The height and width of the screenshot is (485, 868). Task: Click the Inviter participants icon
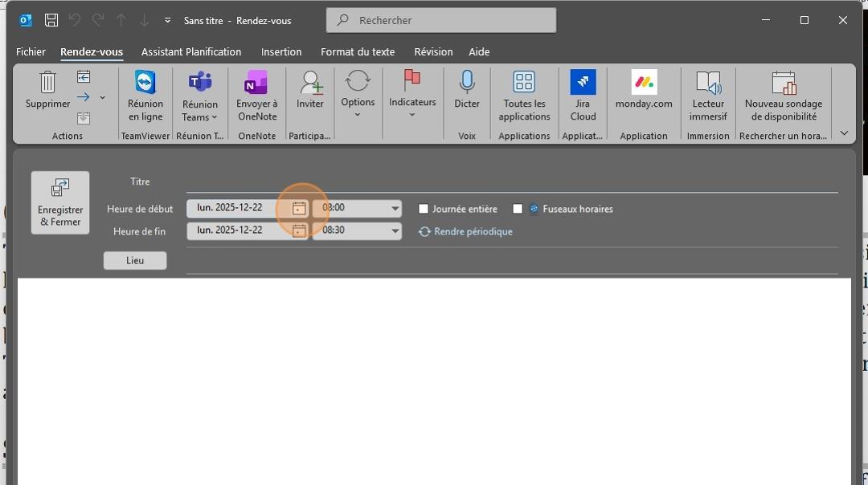pos(310,83)
